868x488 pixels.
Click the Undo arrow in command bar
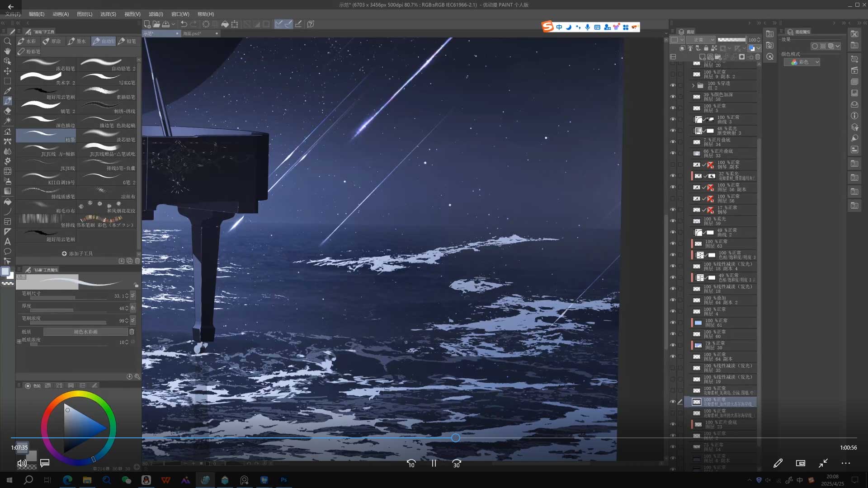click(x=184, y=24)
